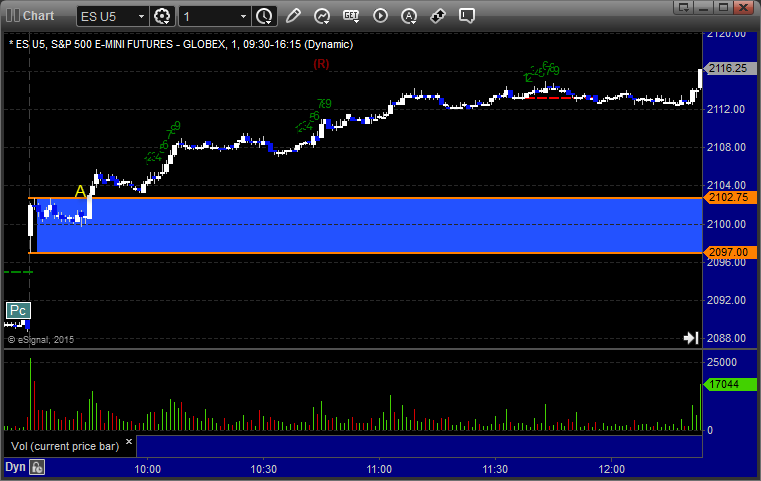761x481 pixels.
Task: Open the GET studies menu
Action: (351, 16)
